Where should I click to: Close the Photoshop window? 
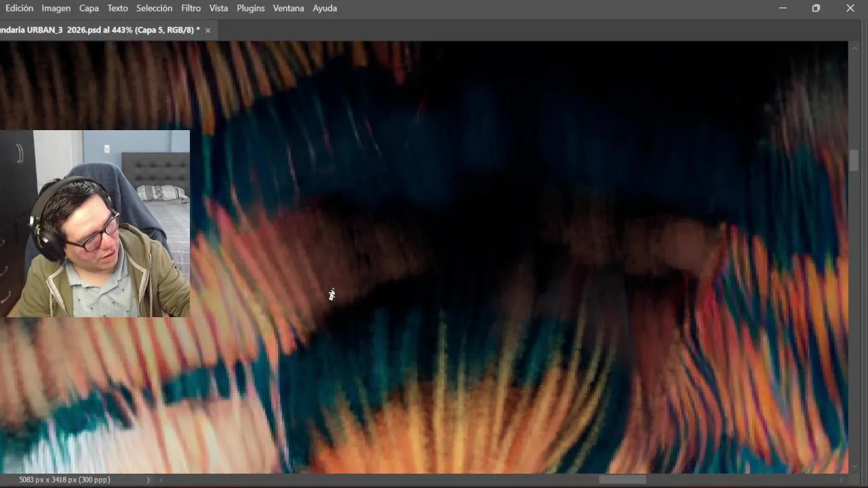pos(850,8)
